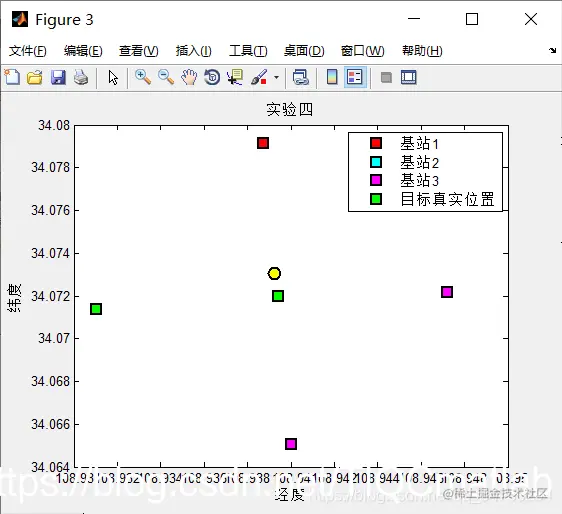Select the Rotate 3D tool
The image size is (562, 514).
tap(212, 77)
